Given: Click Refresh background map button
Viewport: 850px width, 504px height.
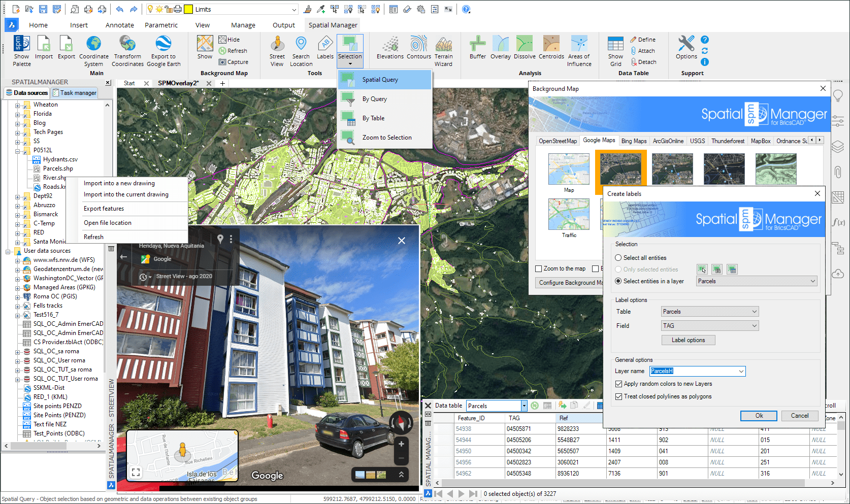Looking at the screenshot, I should click(x=233, y=51).
